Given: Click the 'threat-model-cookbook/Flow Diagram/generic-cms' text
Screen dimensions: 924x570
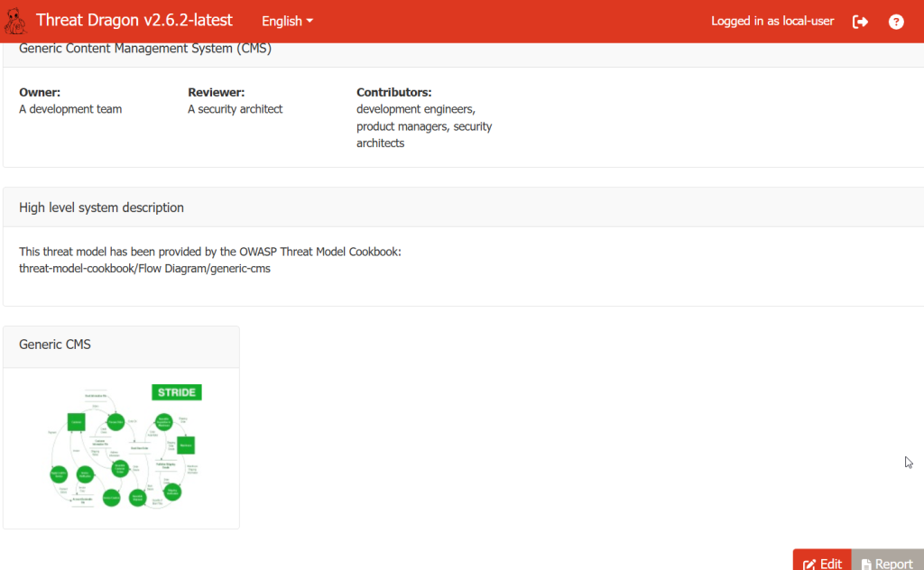Looking at the screenshot, I should pyautogui.click(x=144, y=269).
